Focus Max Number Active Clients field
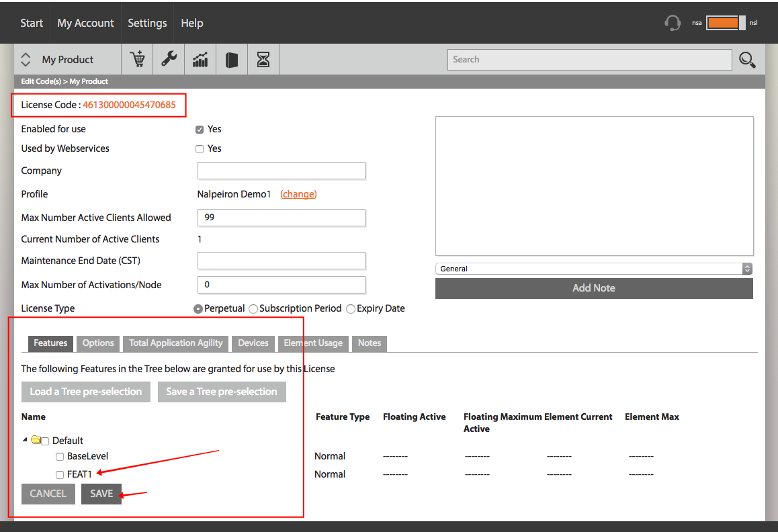The image size is (778, 532). click(282, 218)
